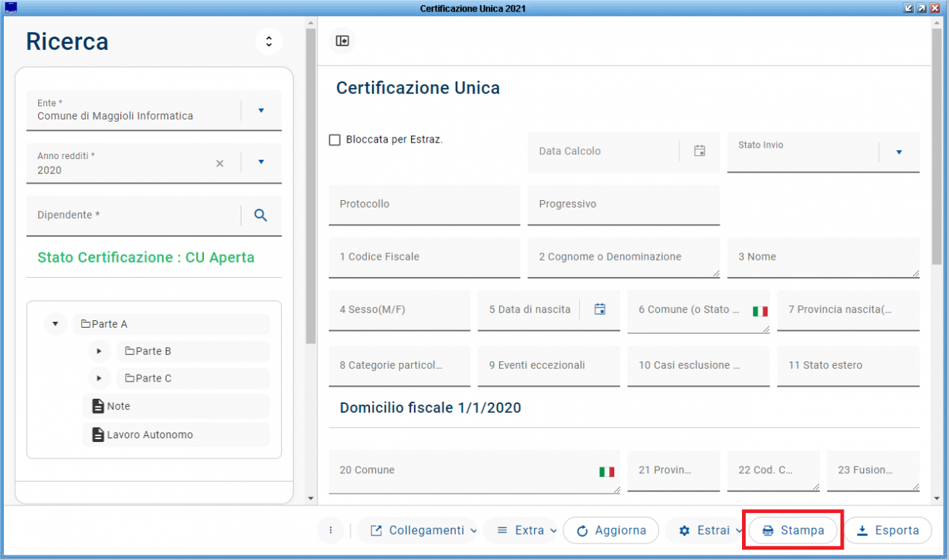Click the Domicilio fiscale 1/1/2020 heading
This screenshot has height=560, width=949.
(430, 408)
